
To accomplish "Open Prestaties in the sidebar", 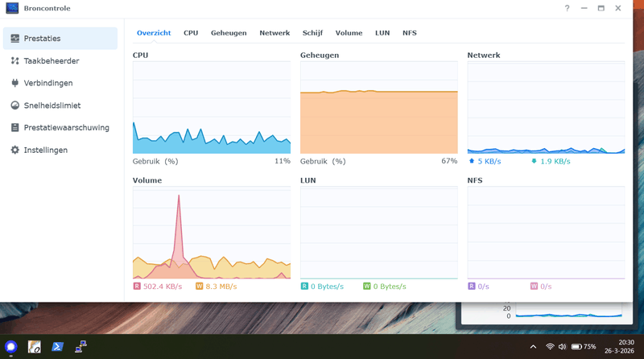I will [x=60, y=38].
